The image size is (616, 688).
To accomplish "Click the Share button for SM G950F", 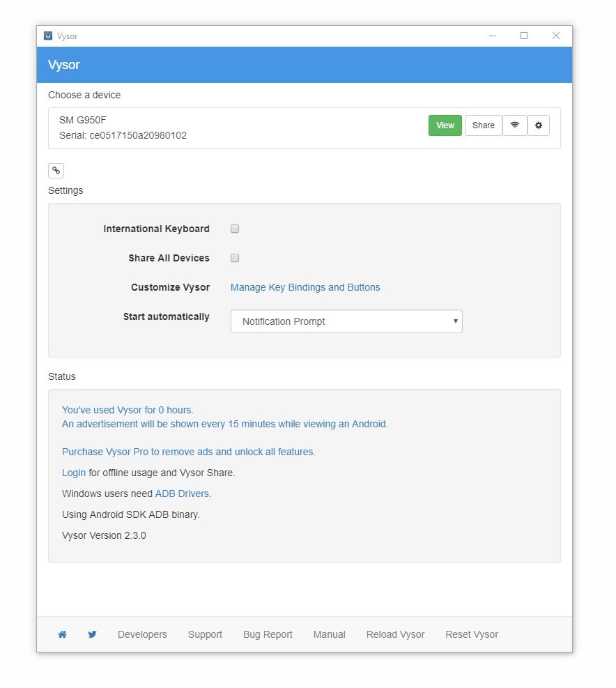I will pos(483,125).
